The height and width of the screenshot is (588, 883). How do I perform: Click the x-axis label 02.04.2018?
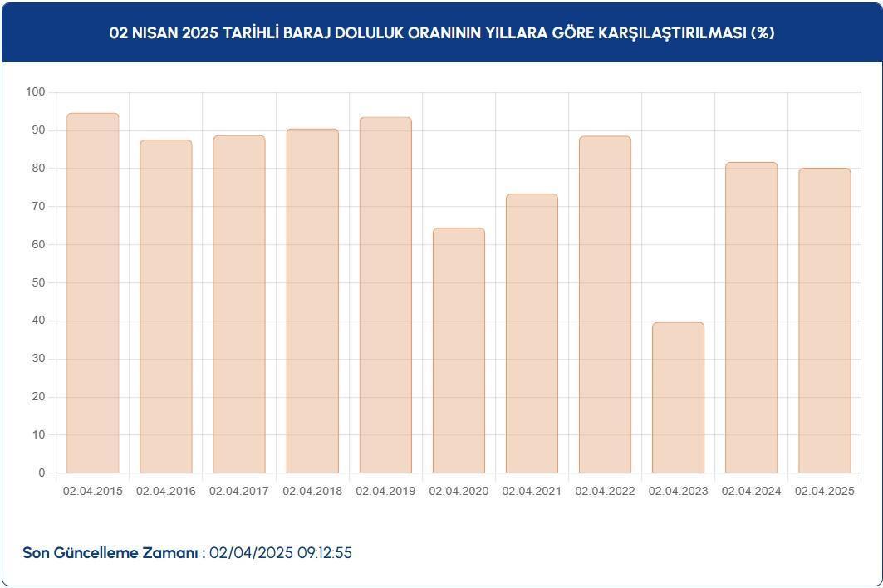[312, 491]
